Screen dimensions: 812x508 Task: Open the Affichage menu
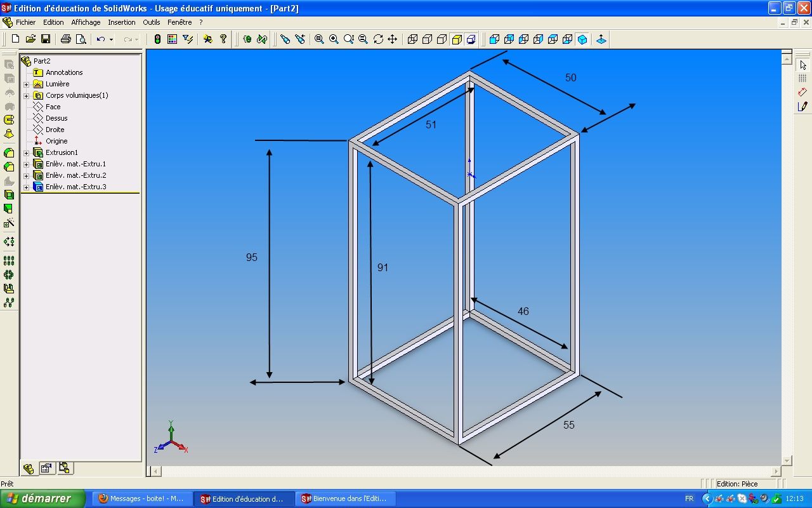pos(86,22)
